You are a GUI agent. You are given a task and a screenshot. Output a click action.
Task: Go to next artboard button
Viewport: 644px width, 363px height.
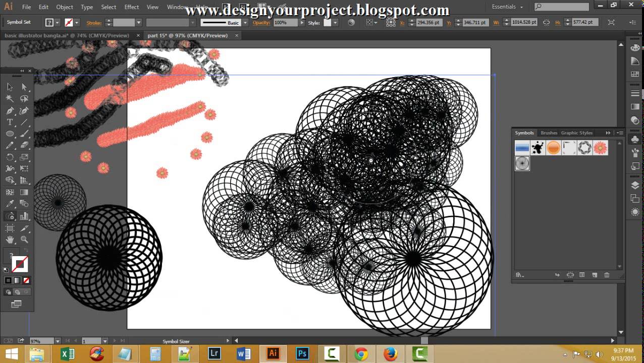pos(116,341)
